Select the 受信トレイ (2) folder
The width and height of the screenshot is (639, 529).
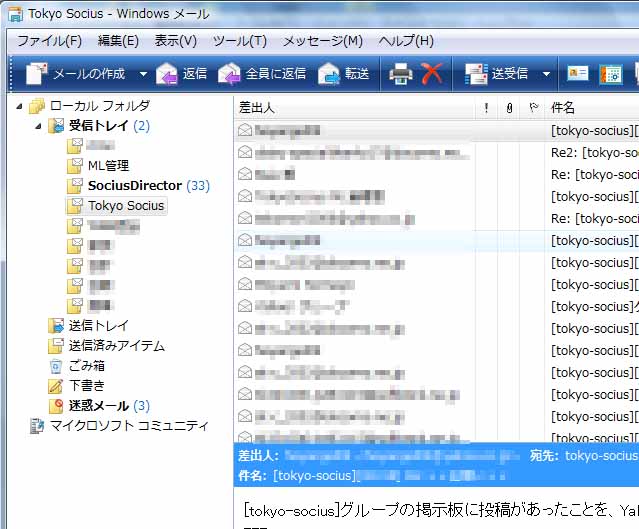109,126
